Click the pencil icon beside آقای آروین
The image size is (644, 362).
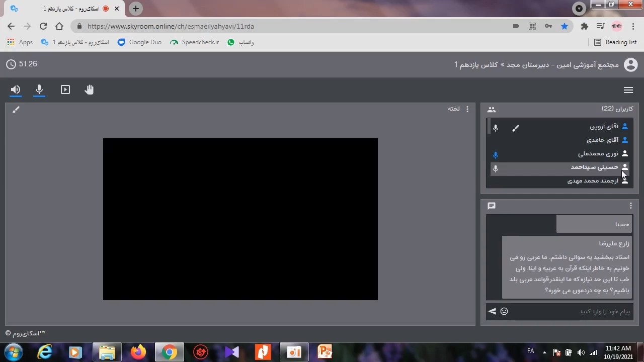coord(515,128)
